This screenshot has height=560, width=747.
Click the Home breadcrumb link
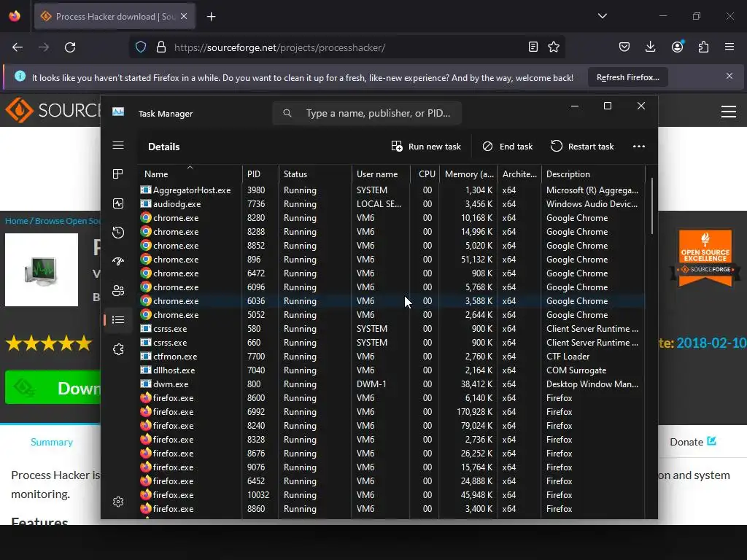tap(16, 220)
